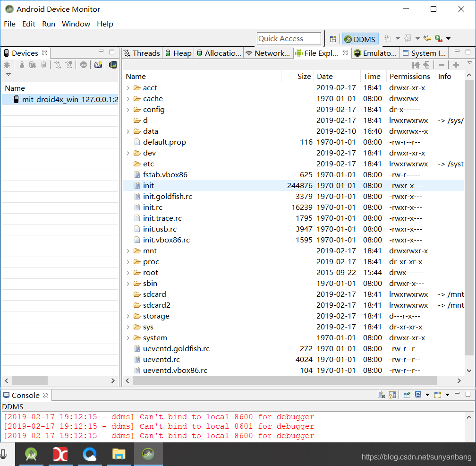The height and width of the screenshot is (466, 476).
Task: Open the Display Selected Console dropdown arrow
Action: tap(427, 395)
